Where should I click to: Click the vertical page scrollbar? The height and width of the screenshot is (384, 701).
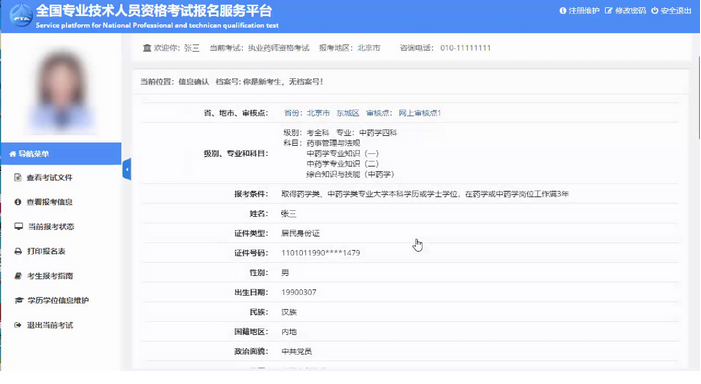click(698, 97)
